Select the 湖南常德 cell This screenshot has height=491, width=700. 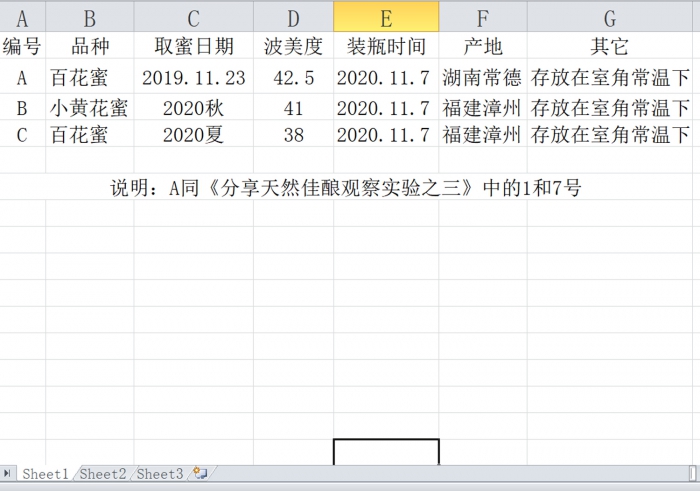(482, 77)
